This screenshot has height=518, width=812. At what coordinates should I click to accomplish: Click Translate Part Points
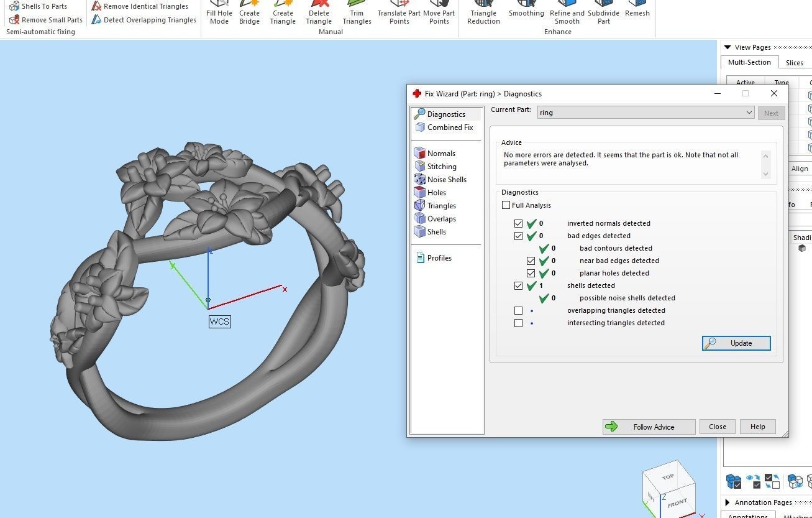coord(399,12)
